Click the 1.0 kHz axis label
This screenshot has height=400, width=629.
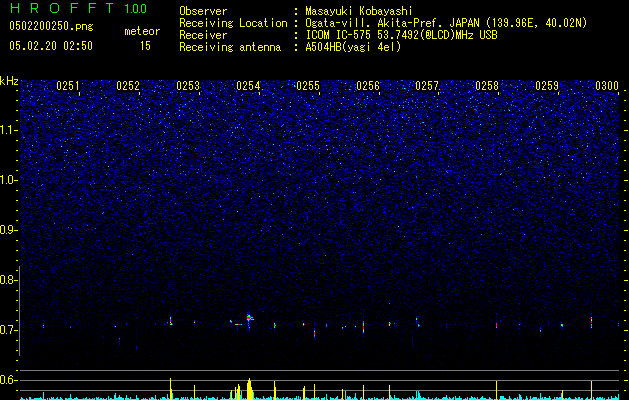[8, 180]
